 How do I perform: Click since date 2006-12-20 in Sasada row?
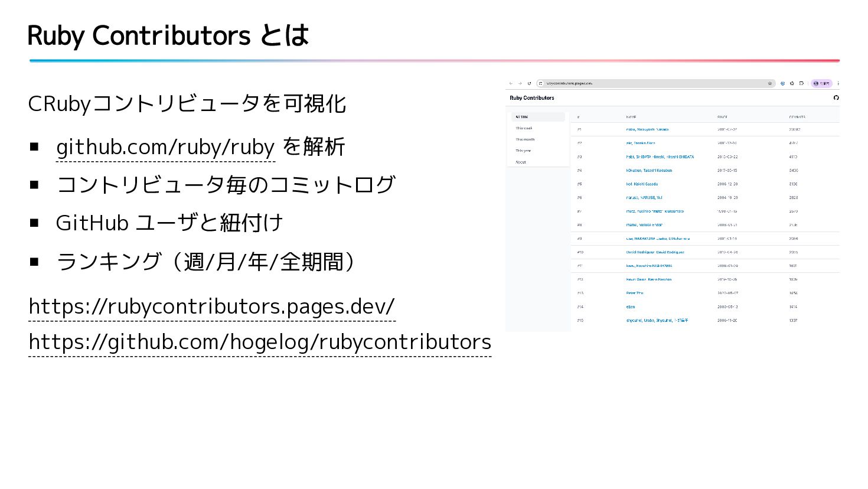point(727,184)
